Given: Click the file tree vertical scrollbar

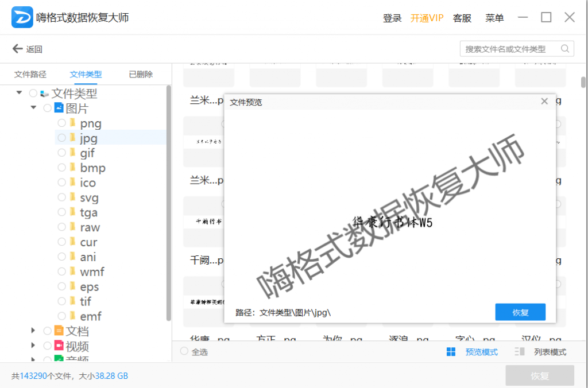Looking at the screenshot, I should [169, 203].
